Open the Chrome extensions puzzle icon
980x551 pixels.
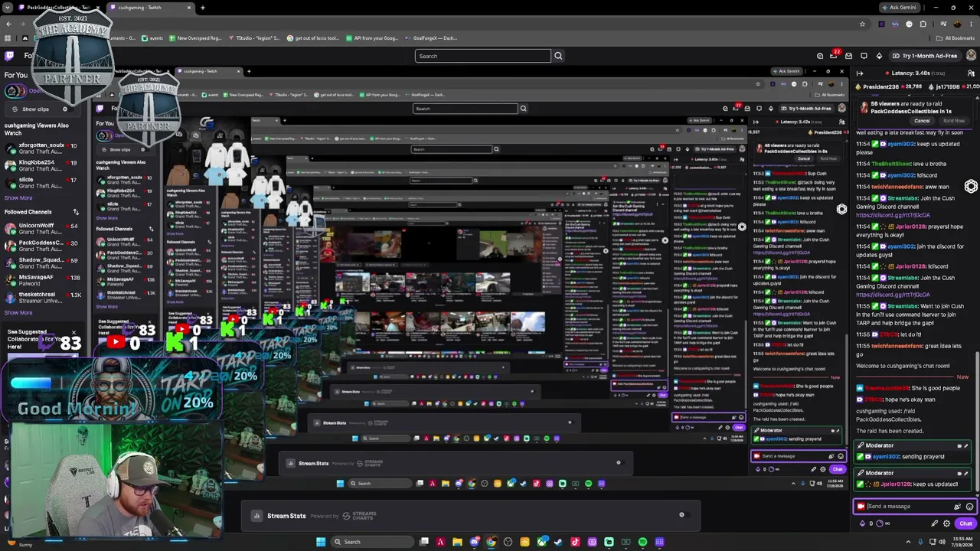pos(925,24)
